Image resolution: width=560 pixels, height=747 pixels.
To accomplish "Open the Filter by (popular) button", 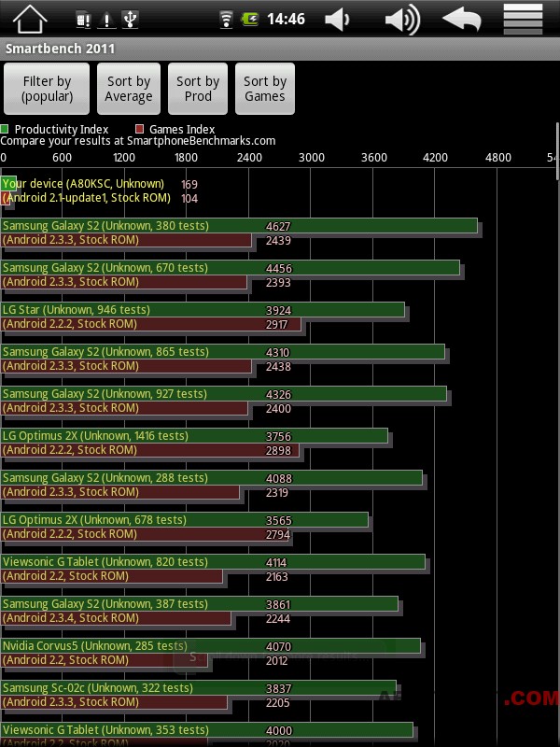I will [x=47, y=89].
